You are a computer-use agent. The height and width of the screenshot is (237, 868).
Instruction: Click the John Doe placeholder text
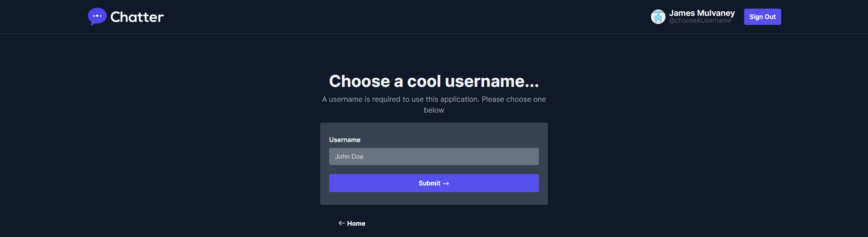(x=349, y=156)
